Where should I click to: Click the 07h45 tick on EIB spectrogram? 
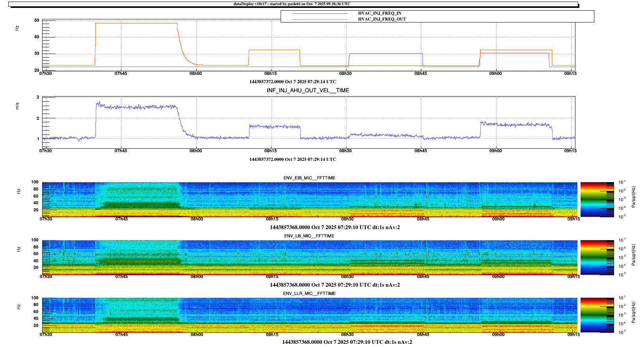pyautogui.click(x=121, y=219)
